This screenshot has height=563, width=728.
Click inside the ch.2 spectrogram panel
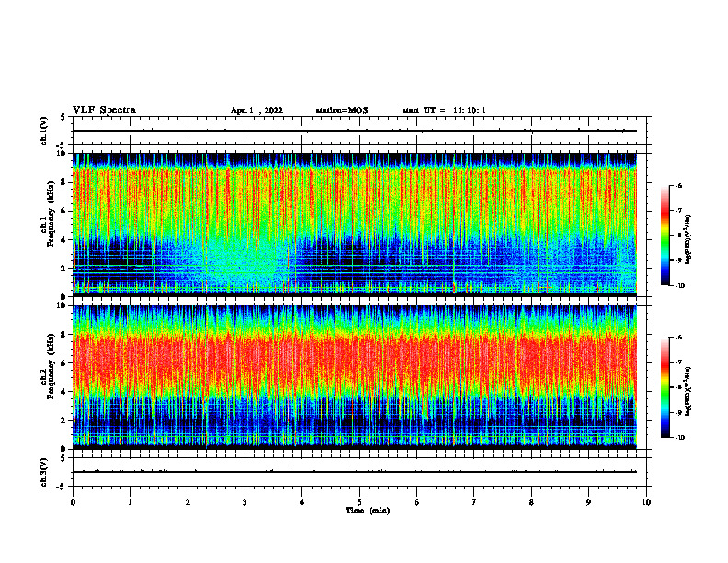pos(355,377)
